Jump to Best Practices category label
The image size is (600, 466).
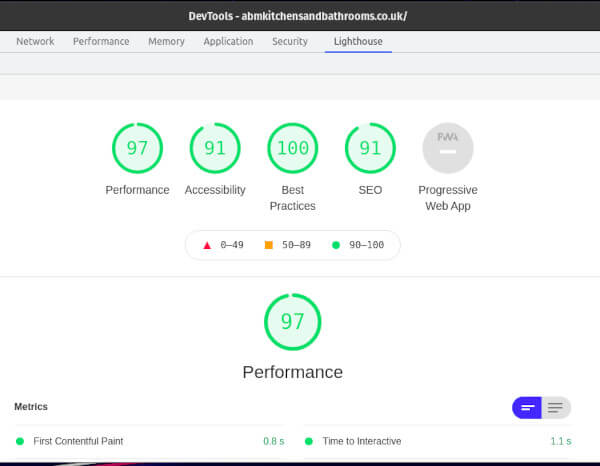(x=293, y=198)
